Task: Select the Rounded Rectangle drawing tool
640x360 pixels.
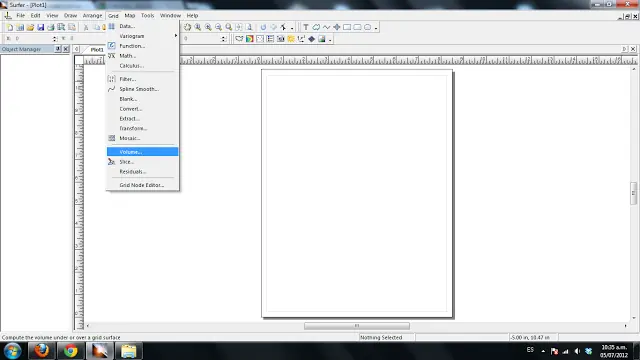Action: point(357,27)
